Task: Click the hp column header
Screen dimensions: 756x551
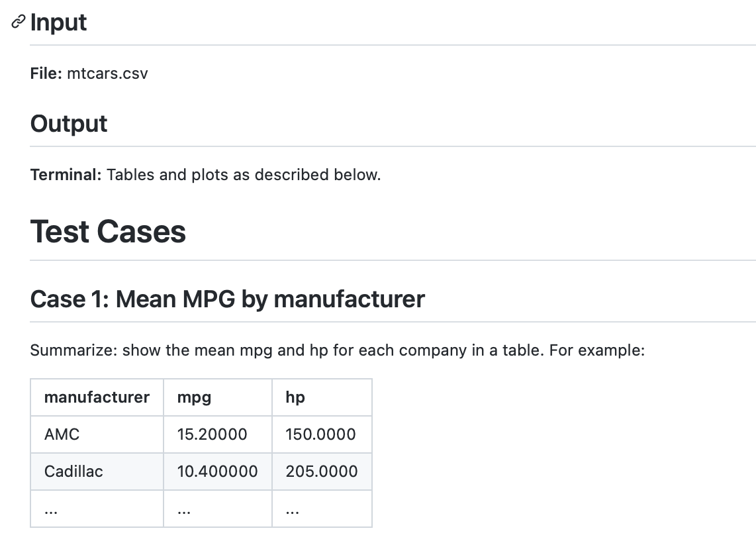Action: [x=295, y=397]
